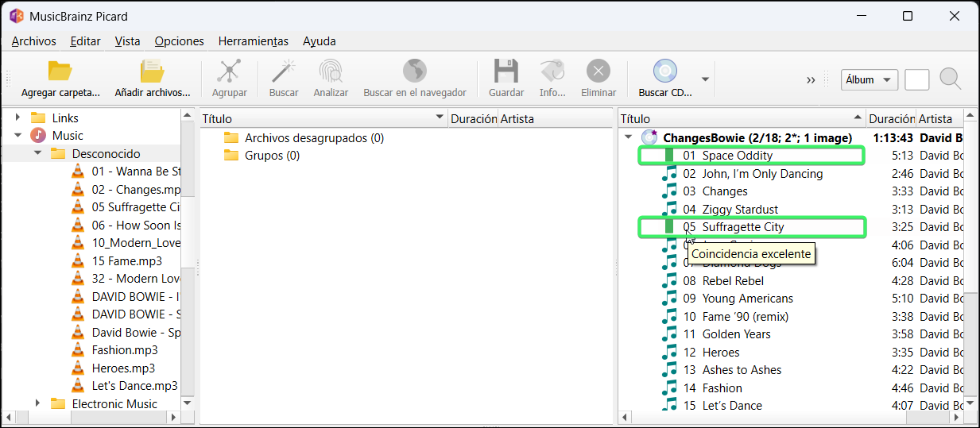Click the Eliminar X icon
The image size is (980, 428).
point(598,71)
